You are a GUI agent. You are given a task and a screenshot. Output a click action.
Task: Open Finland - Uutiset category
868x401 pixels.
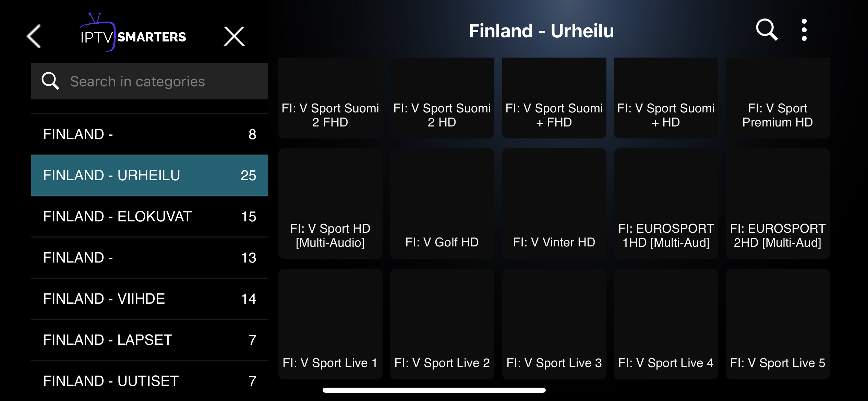coord(149,380)
